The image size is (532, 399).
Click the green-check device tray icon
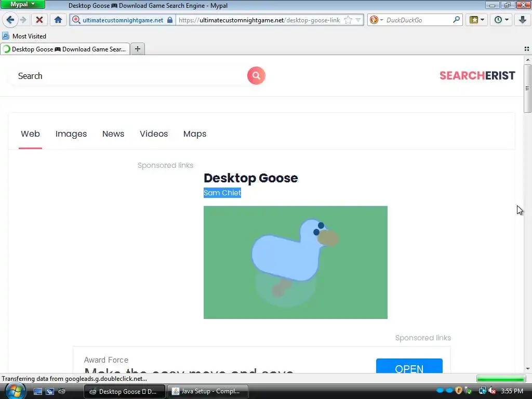(x=468, y=391)
